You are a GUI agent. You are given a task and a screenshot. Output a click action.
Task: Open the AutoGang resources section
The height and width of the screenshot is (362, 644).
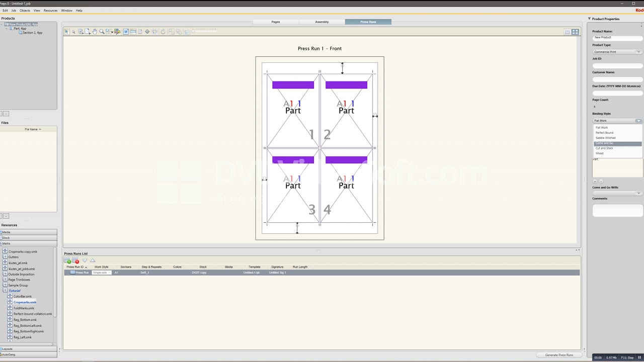[28, 354]
